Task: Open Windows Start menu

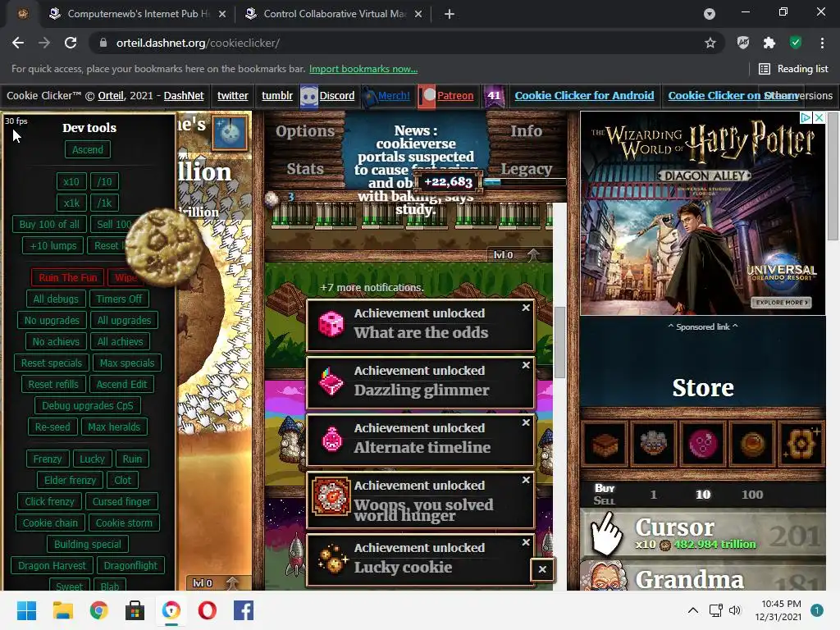Action: pyautogui.click(x=26, y=610)
